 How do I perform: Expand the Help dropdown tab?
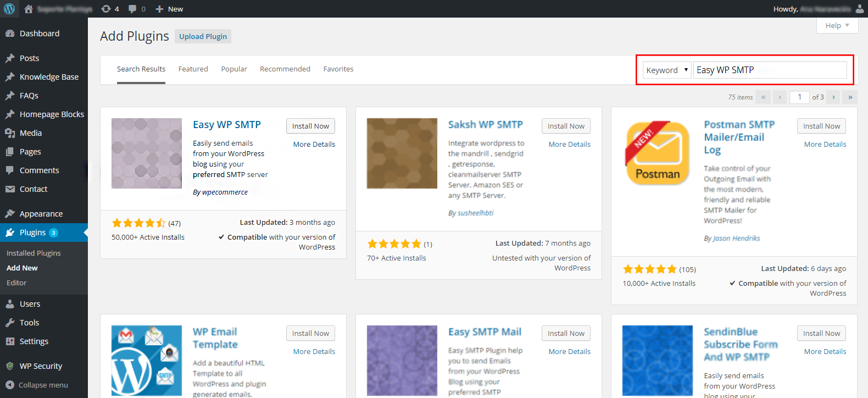837,25
